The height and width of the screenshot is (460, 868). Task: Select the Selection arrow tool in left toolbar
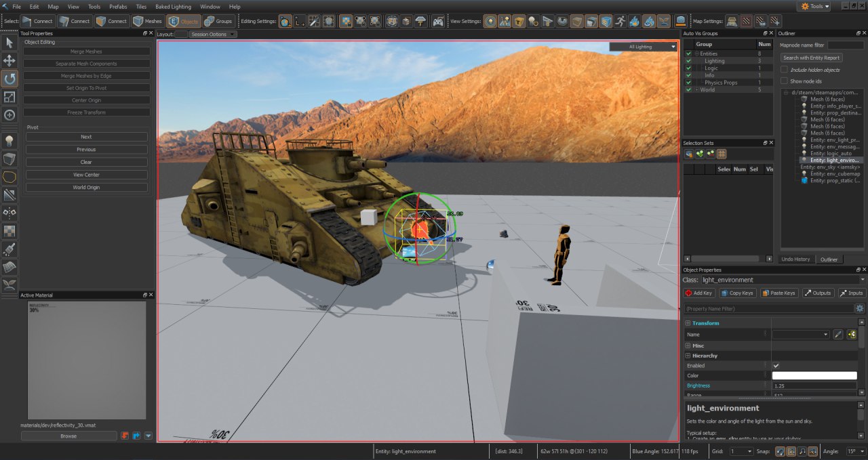tap(9, 43)
